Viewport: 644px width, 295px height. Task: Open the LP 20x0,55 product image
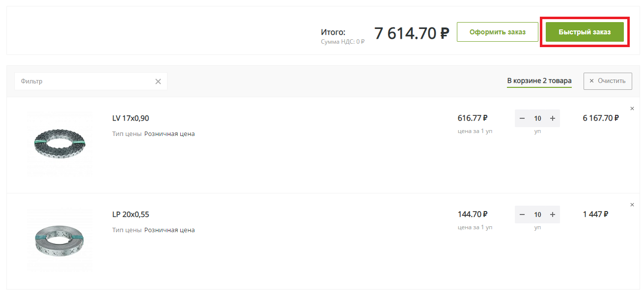[x=60, y=240]
